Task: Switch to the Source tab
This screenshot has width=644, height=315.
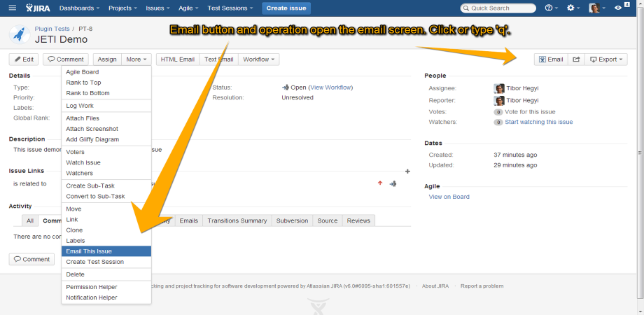Action: click(328, 220)
